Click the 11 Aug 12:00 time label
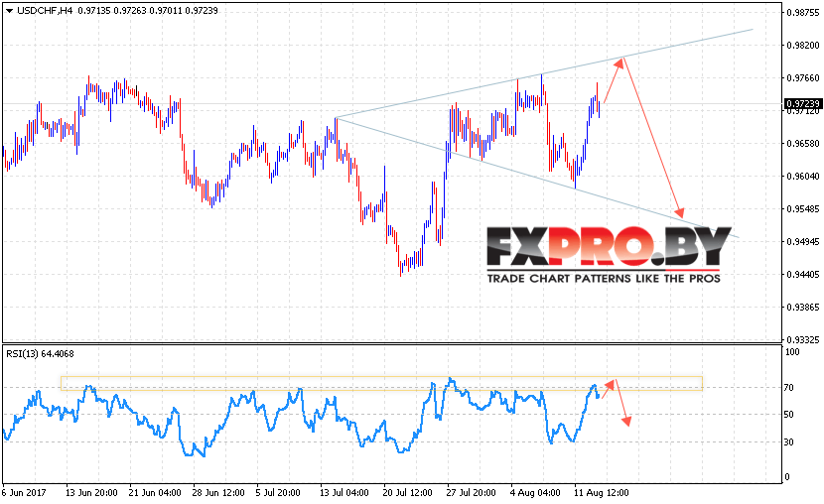This screenshot has height=504, width=824. pos(602,493)
